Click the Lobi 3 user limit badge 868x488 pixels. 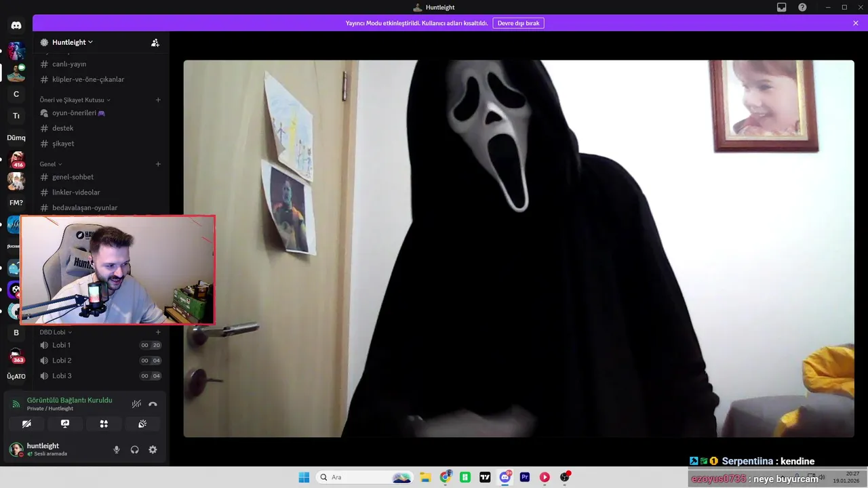[151, 376]
